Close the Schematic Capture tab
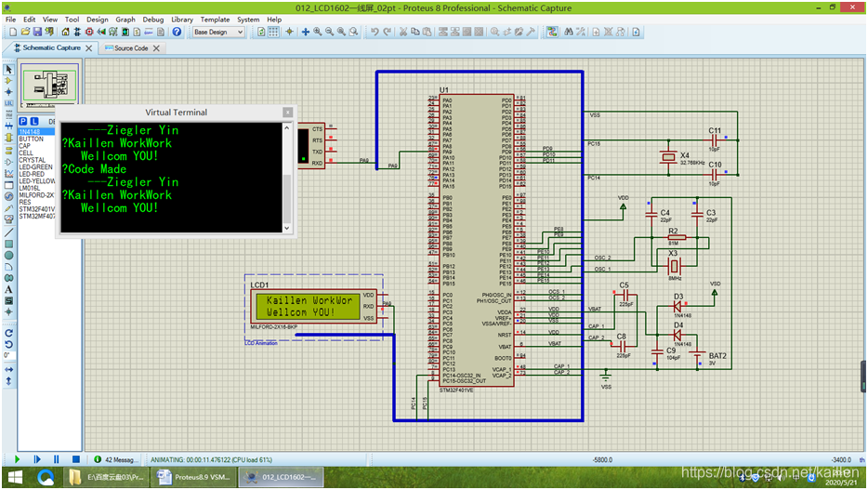Image resolution: width=868 pixels, height=490 pixels. click(x=89, y=48)
